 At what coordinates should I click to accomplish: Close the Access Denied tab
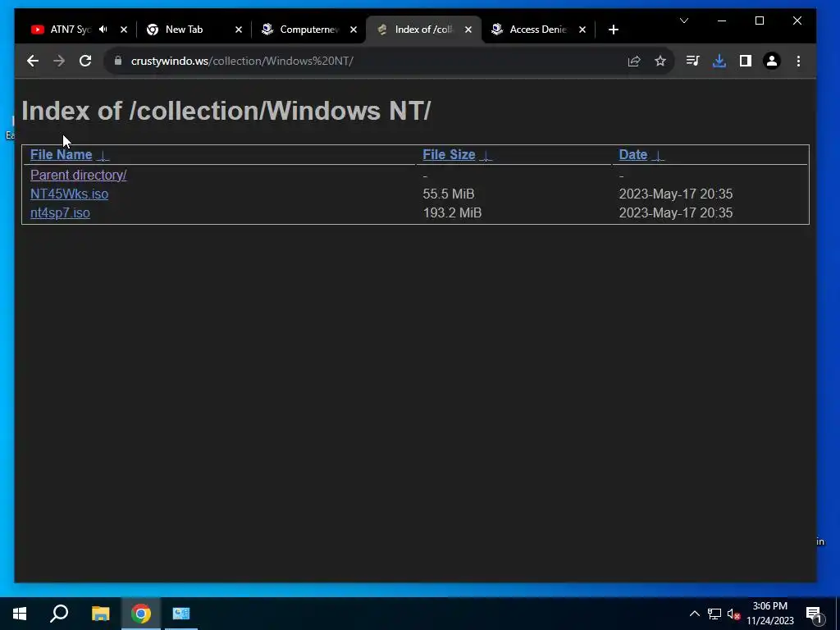tap(582, 30)
